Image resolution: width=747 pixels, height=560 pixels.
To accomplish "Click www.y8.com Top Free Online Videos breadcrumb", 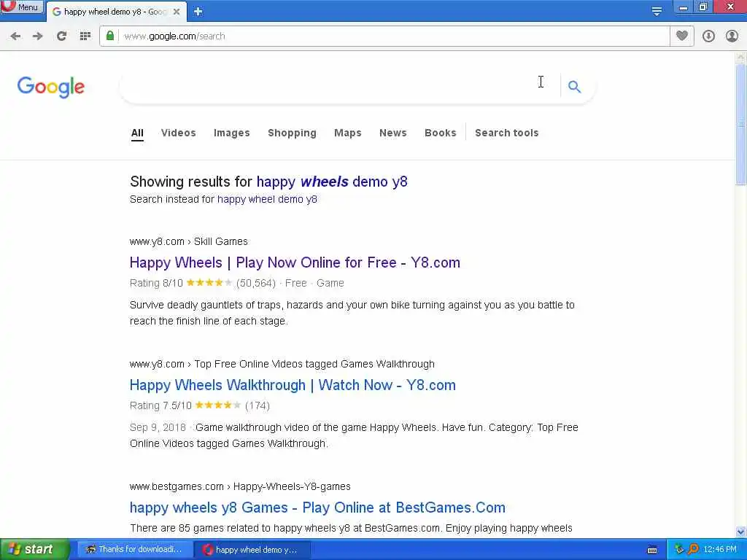I will click(282, 364).
